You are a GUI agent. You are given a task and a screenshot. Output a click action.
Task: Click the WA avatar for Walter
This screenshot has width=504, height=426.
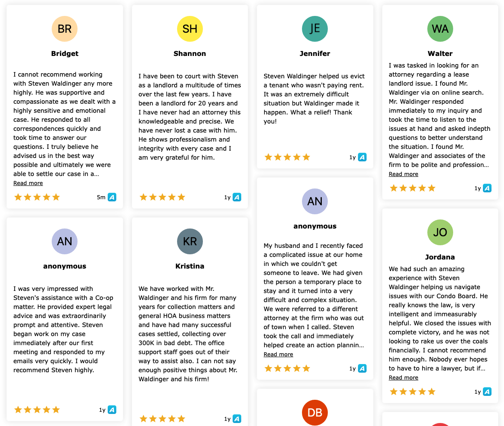tap(440, 29)
